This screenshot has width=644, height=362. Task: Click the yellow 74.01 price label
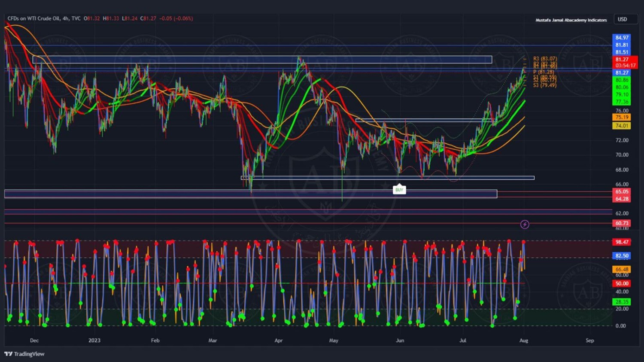tap(622, 126)
